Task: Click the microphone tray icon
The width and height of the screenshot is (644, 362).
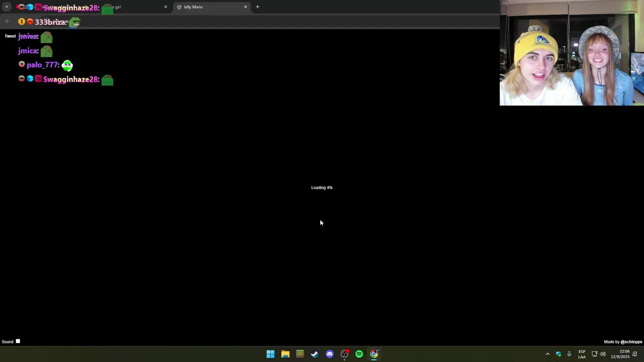Action: coord(569,354)
